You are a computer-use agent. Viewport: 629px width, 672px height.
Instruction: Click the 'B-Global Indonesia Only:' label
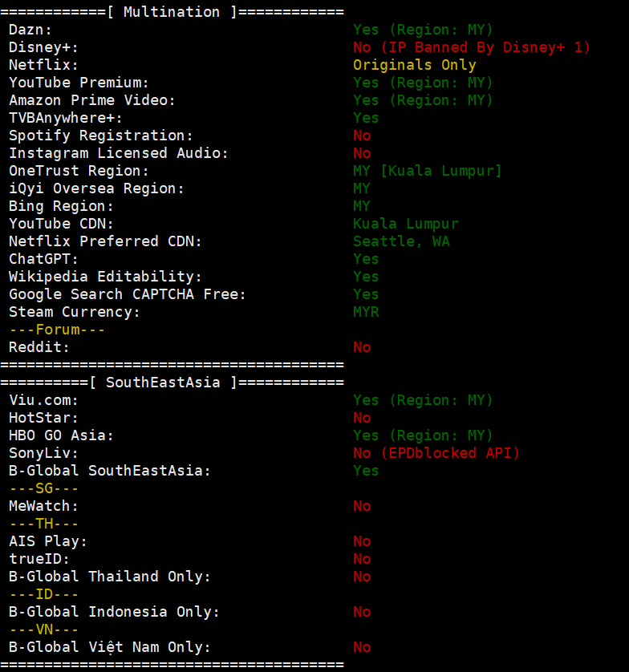[x=114, y=612]
